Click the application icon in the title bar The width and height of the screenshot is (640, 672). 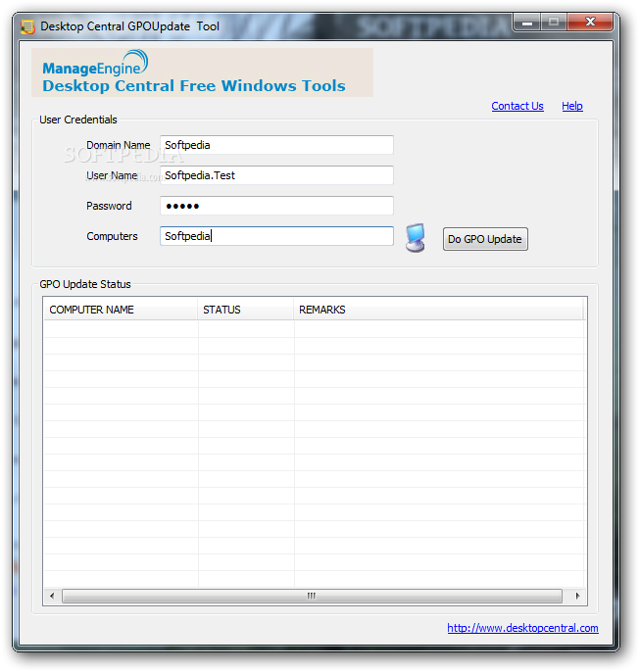(27, 27)
